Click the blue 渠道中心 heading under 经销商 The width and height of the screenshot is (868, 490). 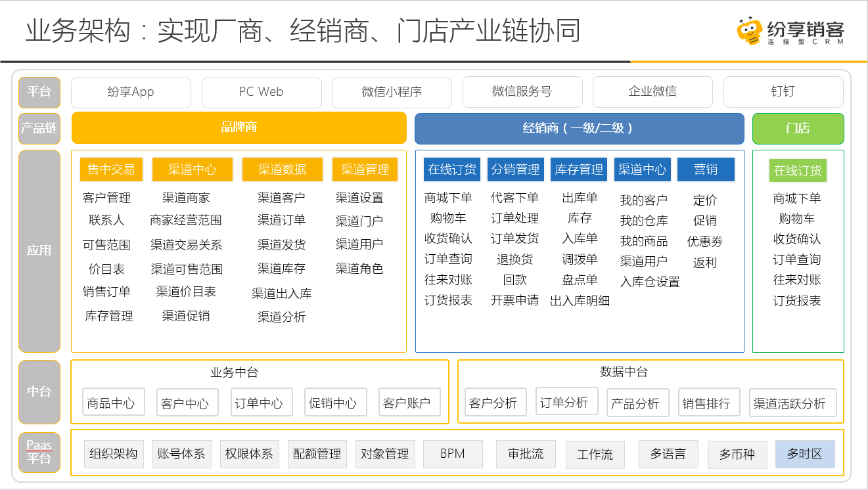click(x=643, y=169)
